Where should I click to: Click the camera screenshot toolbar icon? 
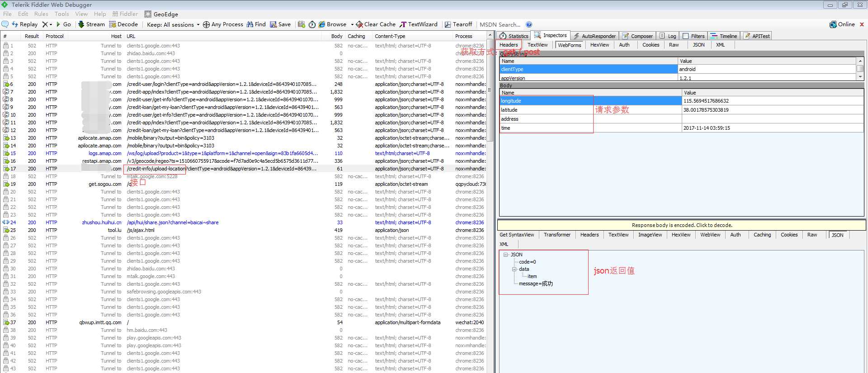tap(302, 24)
